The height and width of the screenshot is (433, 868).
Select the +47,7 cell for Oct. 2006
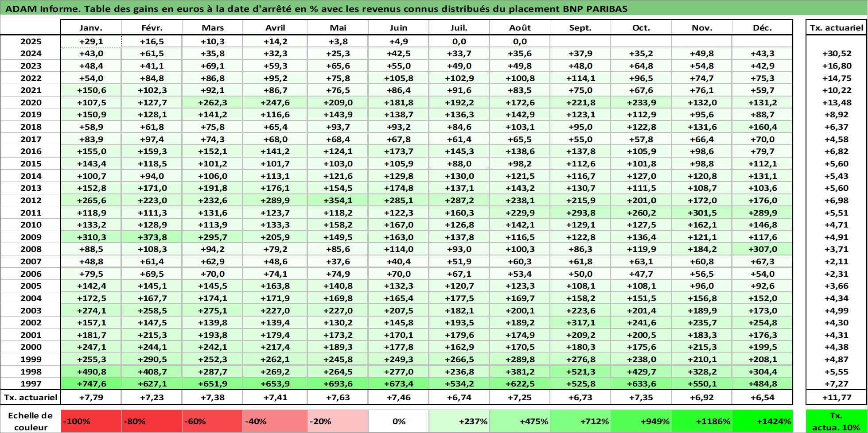[x=641, y=274]
